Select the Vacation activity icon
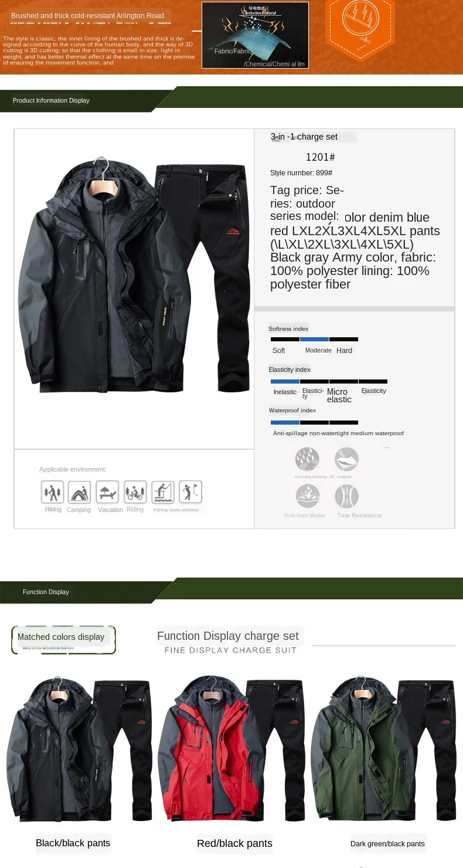 pyautogui.click(x=107, y=492)
